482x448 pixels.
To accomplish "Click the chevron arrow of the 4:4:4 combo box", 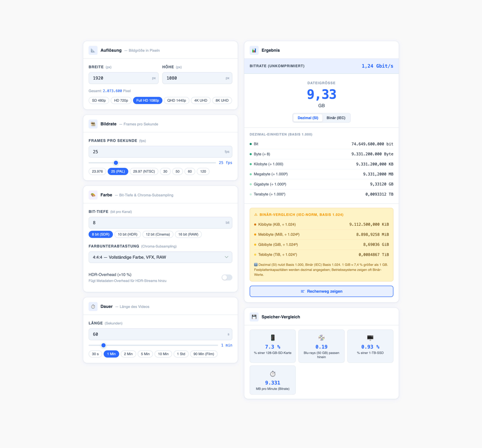I will click(x=226, y=257).
